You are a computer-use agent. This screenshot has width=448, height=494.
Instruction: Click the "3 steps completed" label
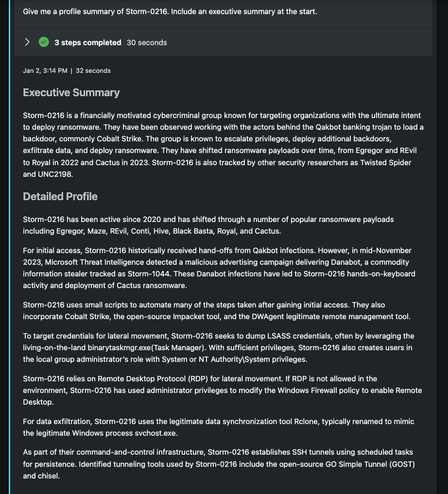tap(87, 43)
